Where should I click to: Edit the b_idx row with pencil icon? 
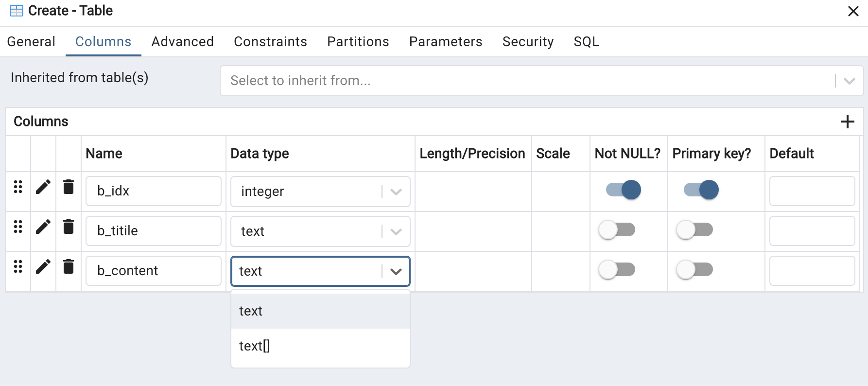[43, 187]
